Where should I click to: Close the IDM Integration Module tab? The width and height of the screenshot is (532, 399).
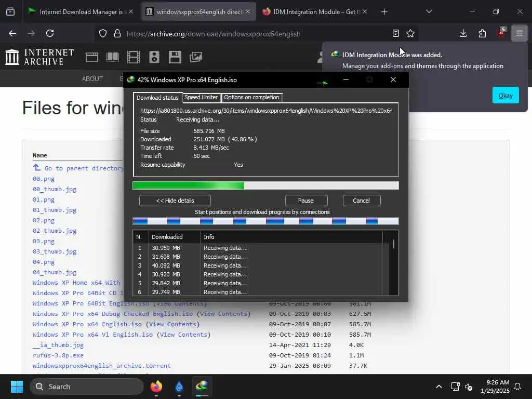point(365,11)
